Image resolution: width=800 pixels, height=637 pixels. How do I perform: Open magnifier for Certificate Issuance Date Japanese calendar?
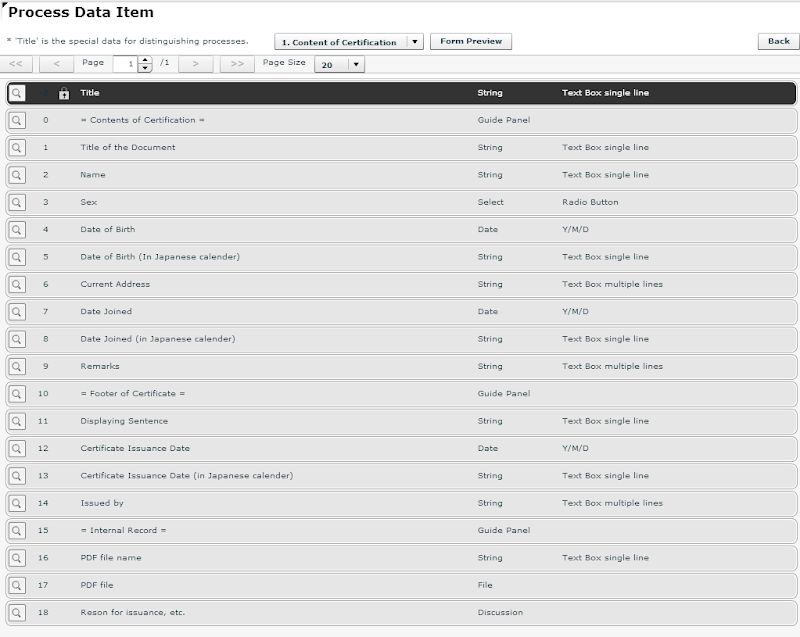(x=17, y=476)
